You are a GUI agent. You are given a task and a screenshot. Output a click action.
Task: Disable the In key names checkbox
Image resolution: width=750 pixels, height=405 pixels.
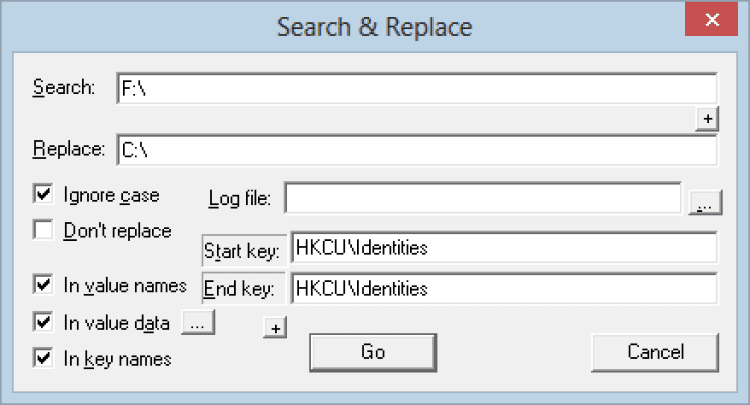coord(43,358)
